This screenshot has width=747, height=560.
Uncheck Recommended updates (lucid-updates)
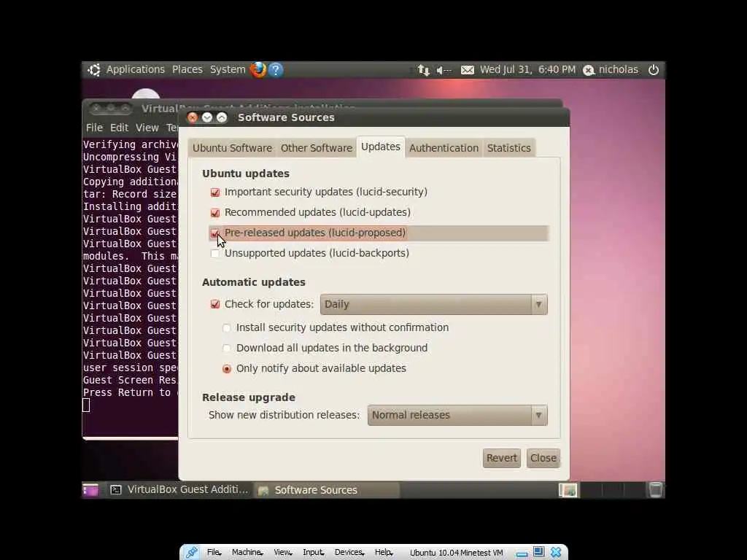215,213
